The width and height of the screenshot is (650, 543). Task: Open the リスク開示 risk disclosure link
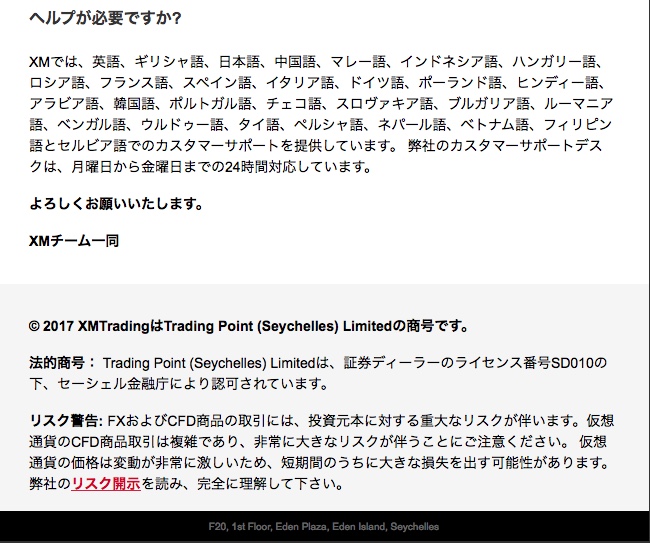point(106,484)
